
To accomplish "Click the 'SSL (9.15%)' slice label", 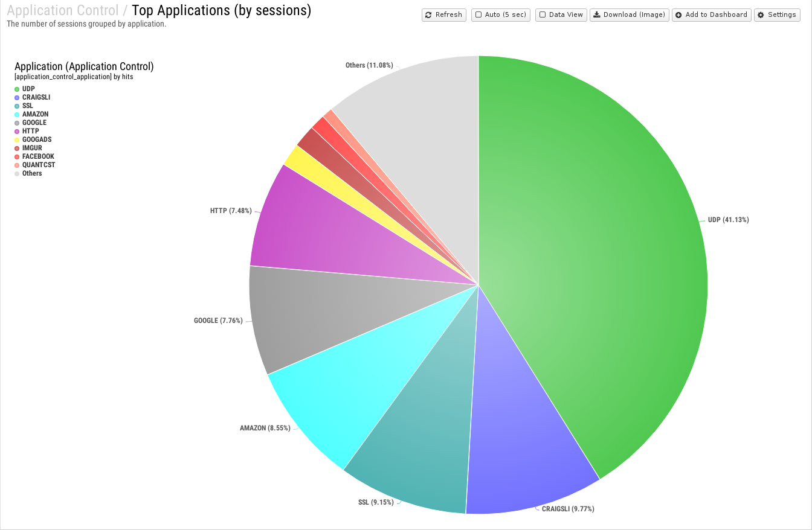I will (376, 502).
